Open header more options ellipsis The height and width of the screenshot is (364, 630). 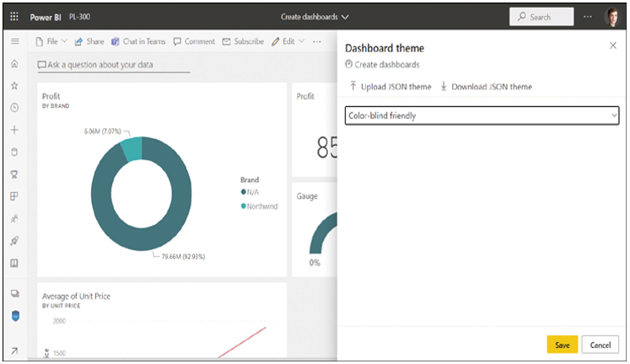[588, 17]
